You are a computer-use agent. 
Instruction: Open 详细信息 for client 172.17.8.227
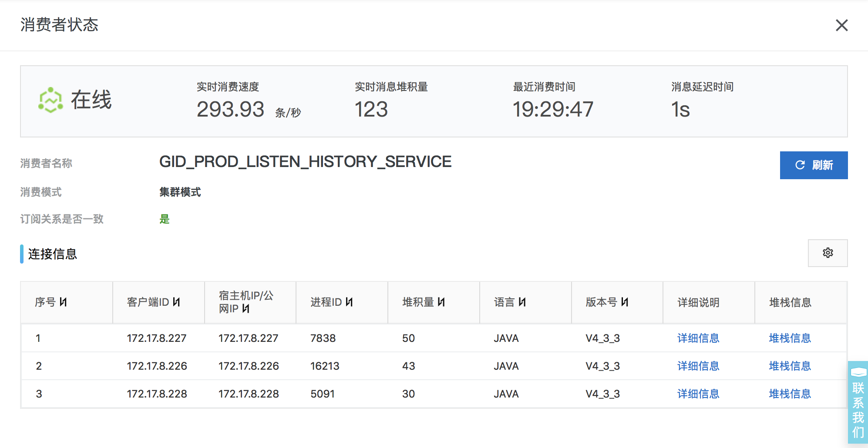pyautogui.click(x=698, y=338)
